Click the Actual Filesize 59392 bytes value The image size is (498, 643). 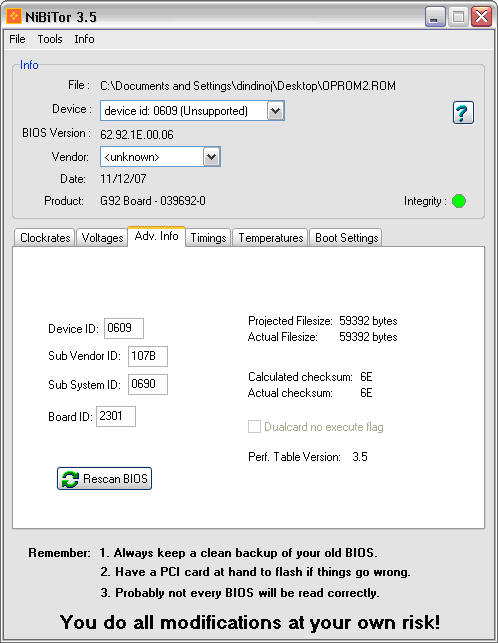point(368,337)
